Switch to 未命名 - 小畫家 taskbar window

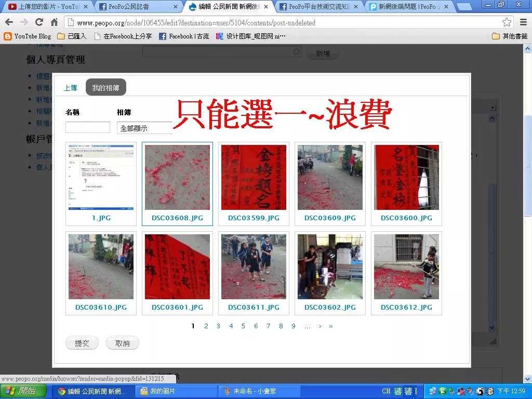click(259, 391)
